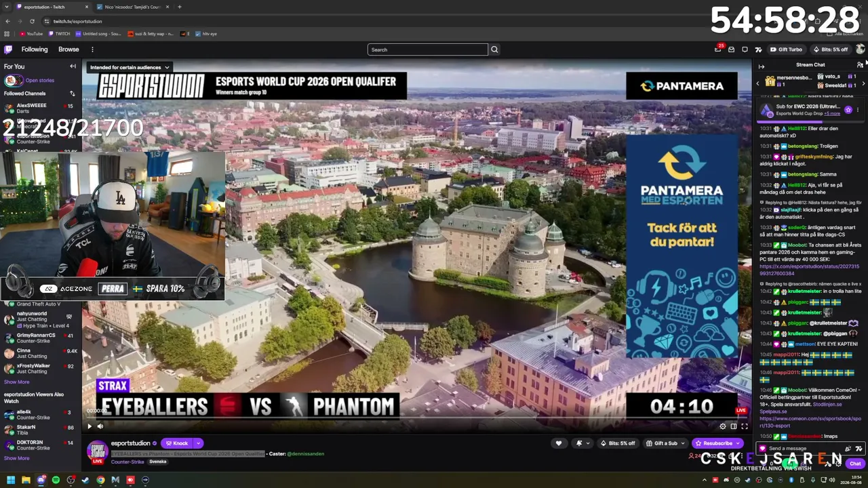Open the hltv eye bookmark
Viewport: 868px width, 488px height.
point(206,34)
